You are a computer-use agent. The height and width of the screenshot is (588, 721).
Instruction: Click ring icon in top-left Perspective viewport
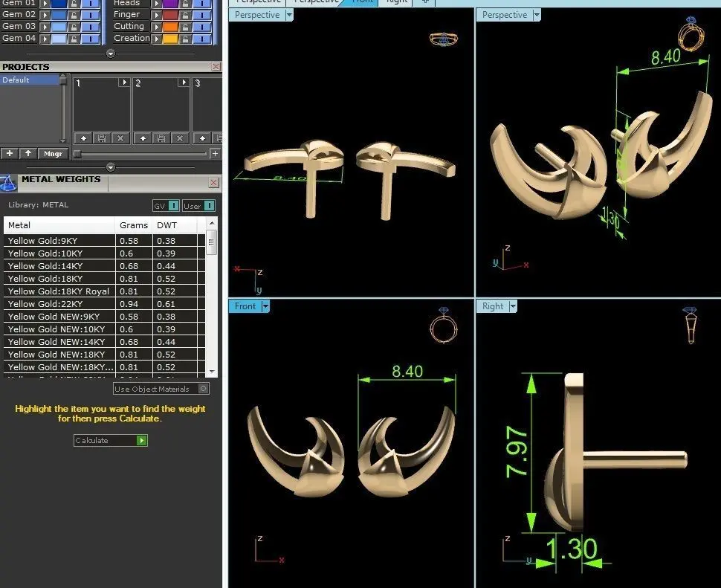pos(444,39)
